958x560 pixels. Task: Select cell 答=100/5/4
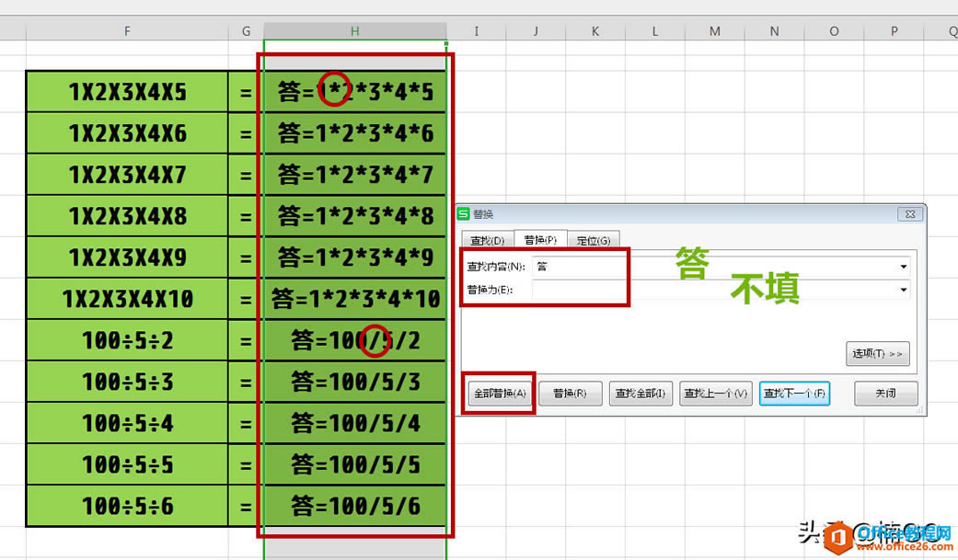coord(355,423)
